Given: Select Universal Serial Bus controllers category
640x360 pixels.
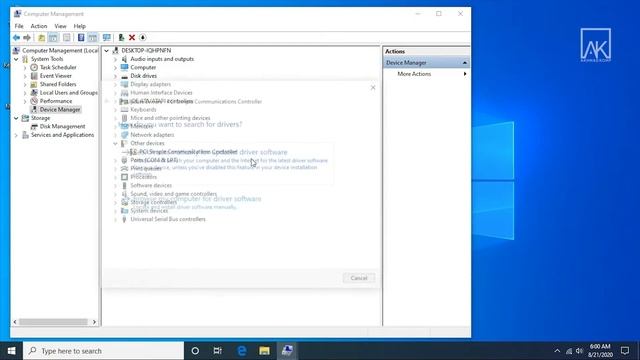Looking at the screenshot, I should 168,219.
